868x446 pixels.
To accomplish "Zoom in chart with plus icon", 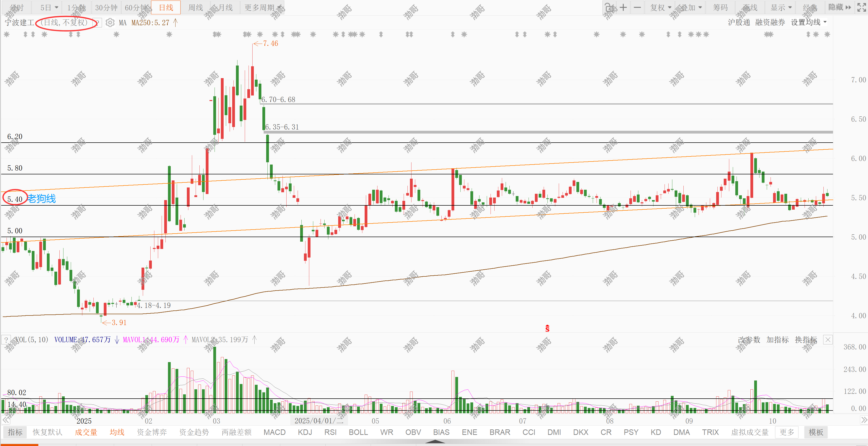I will click(x=623, y=7).
